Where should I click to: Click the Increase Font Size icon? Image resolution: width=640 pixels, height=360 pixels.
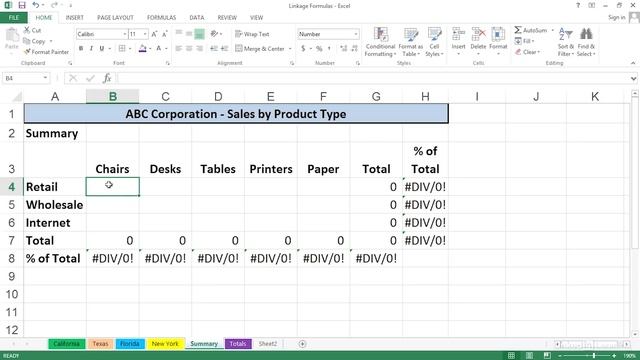[154, 34]
